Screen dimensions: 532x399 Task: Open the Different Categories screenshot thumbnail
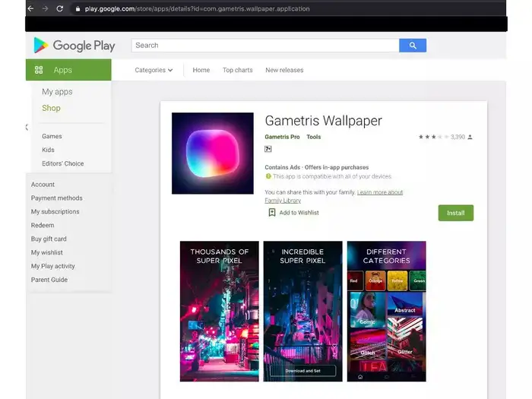(x=386, y=312)
